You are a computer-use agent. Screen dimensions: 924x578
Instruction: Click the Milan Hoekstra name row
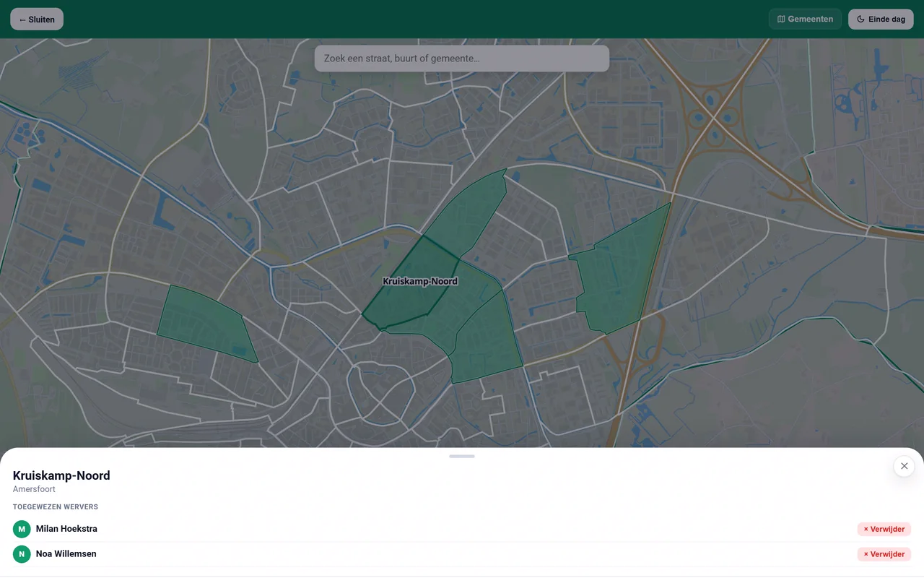pos(462,529)
